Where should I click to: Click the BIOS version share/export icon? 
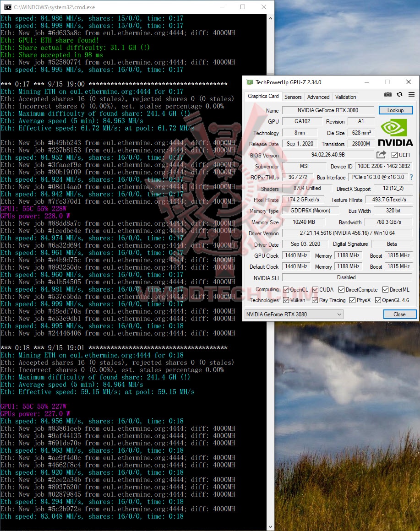(381, 155)
